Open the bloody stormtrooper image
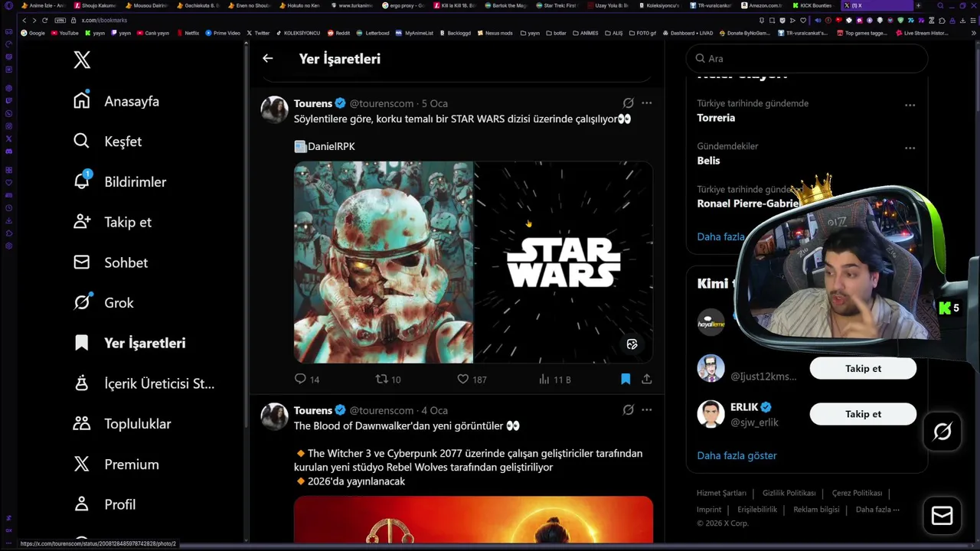 (384, 262)
